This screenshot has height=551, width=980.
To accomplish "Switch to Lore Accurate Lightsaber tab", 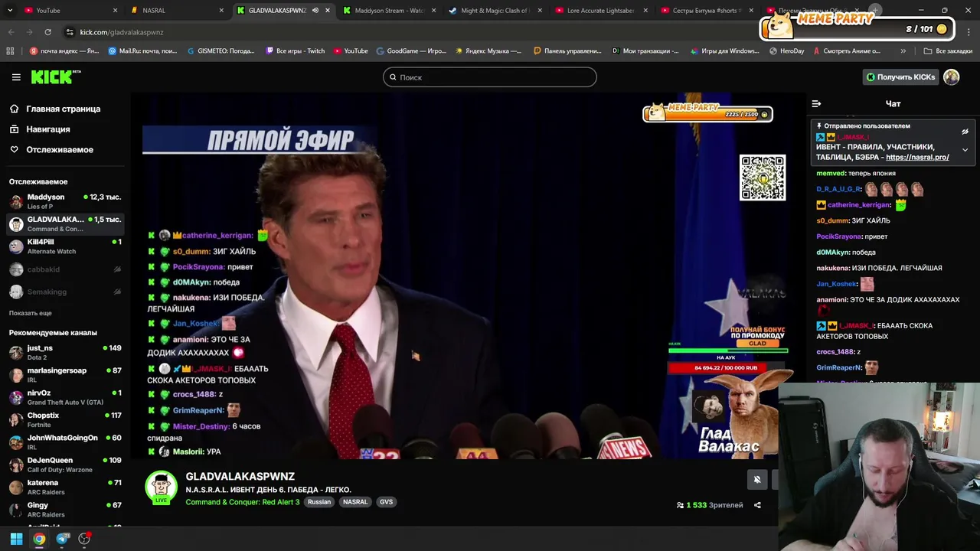I will [599, 11].
